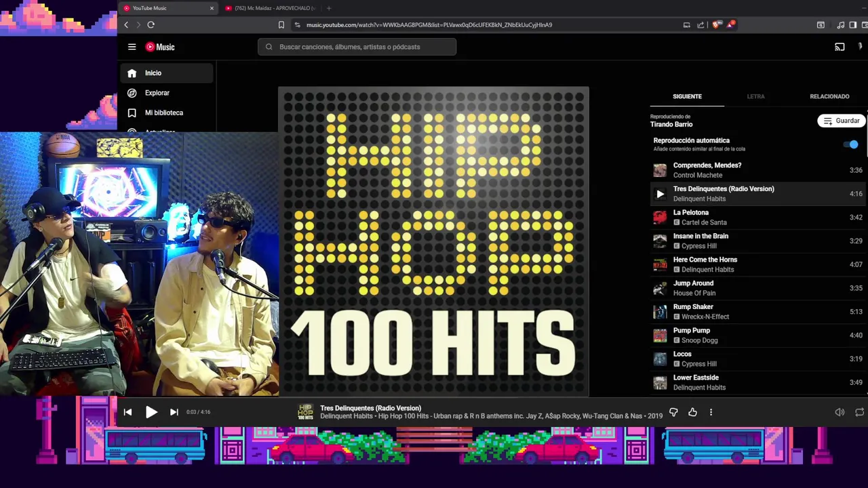Open the browser playlist music-note icon
868x488 pixels.
click(841, 25)
